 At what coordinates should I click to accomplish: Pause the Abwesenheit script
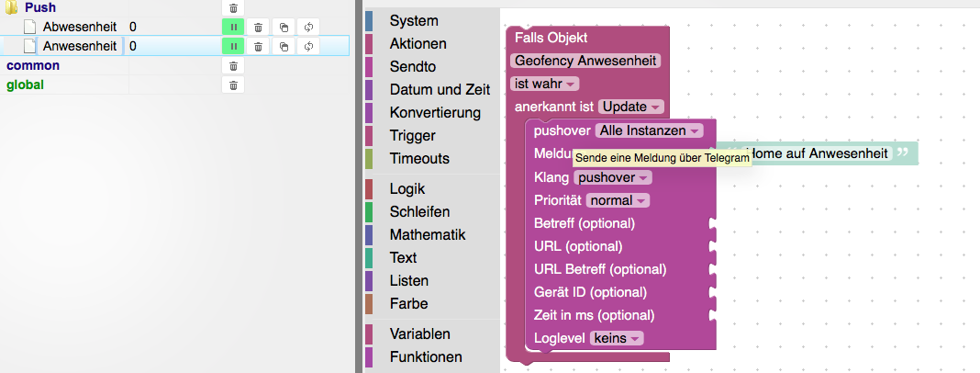(x=233, y=28)
